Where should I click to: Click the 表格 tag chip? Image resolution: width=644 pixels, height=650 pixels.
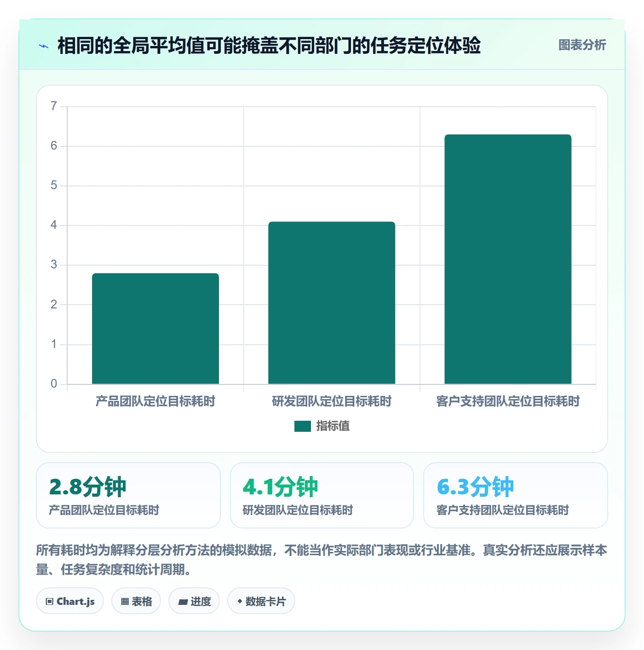pyautogui.click(x=136, y=601)
